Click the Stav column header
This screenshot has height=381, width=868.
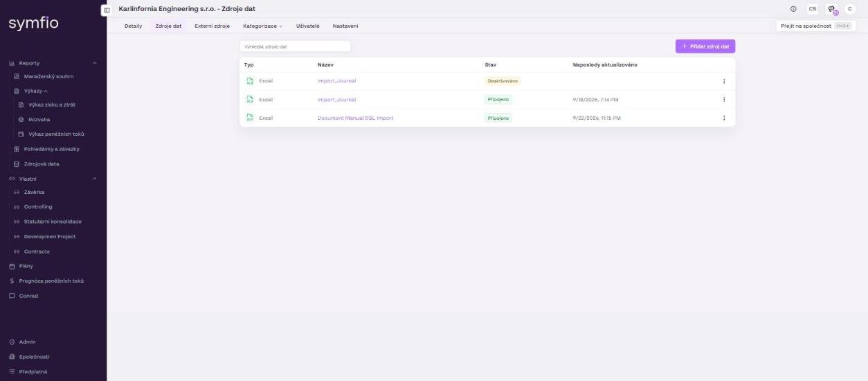(x=491, y=64)
